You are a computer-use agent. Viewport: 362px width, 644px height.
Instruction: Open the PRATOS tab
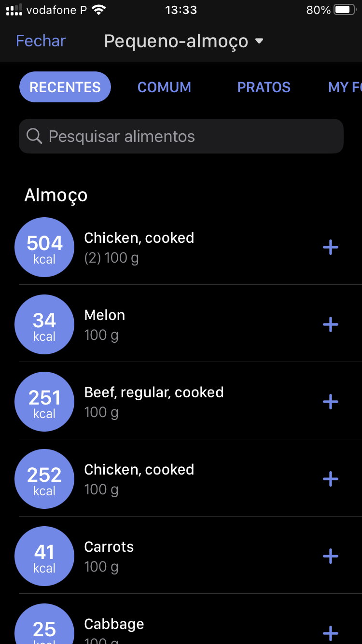click(264, 87)
